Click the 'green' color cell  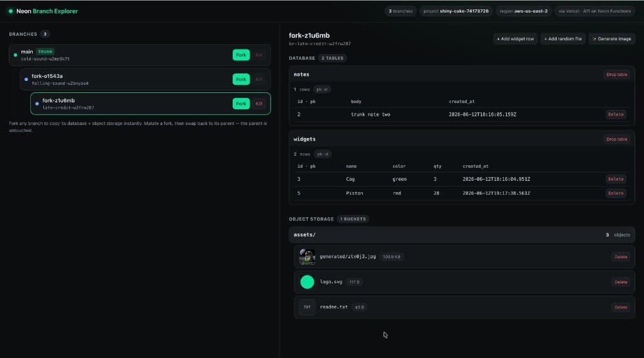(399, 179)
